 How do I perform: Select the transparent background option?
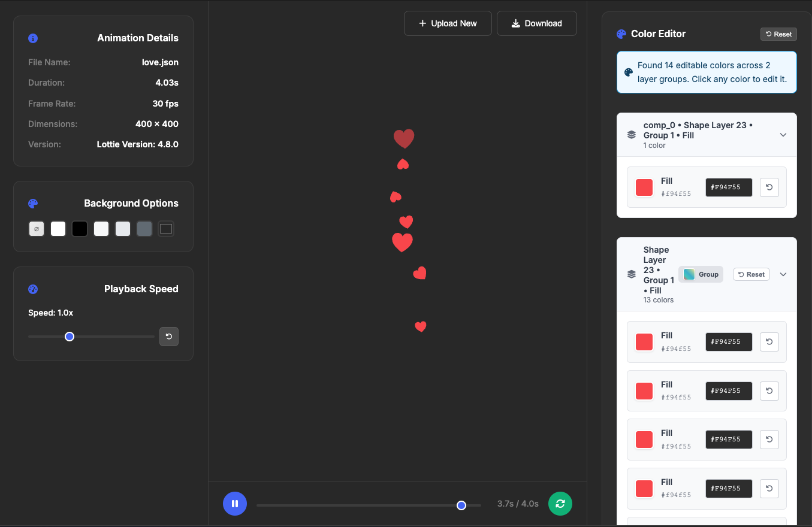pyautogui.click(x=37, y=229)
